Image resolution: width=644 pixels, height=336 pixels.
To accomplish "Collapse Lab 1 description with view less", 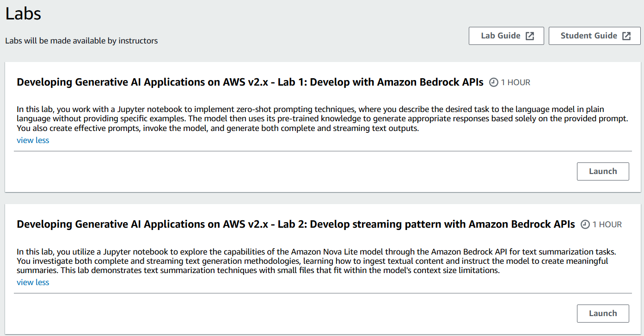I will pos(33,140).
